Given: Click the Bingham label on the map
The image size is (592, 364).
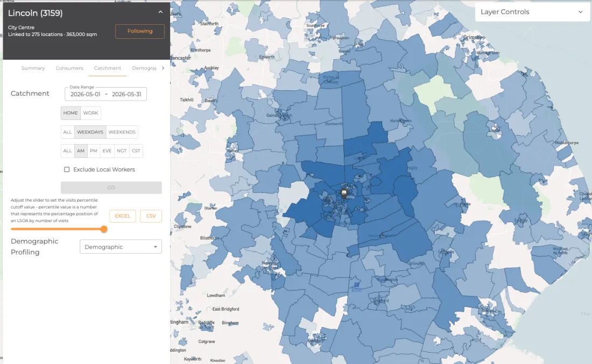Looking at the screenshot, I should [x=230, y=323].
